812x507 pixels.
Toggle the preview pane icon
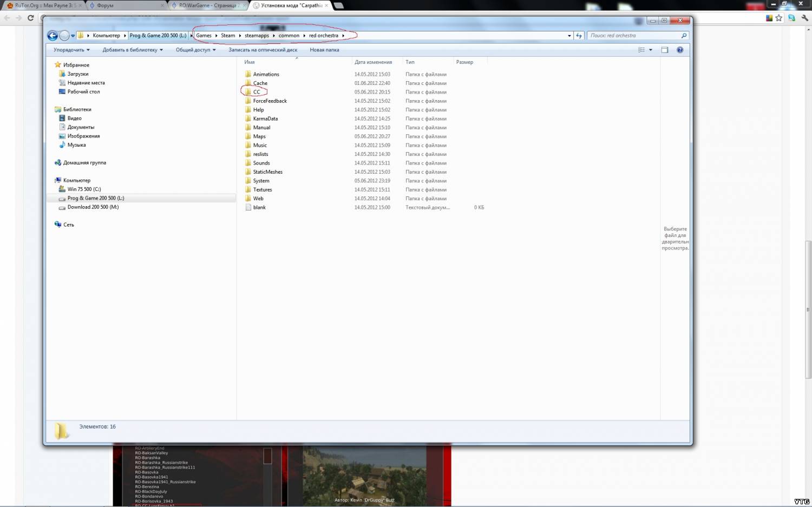coord(665,50)
